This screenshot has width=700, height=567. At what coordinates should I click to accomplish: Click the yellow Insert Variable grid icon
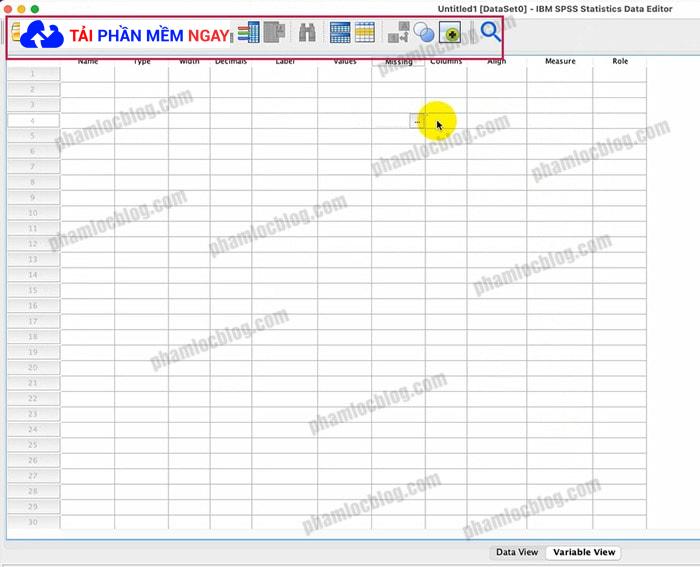click(365, 32)
